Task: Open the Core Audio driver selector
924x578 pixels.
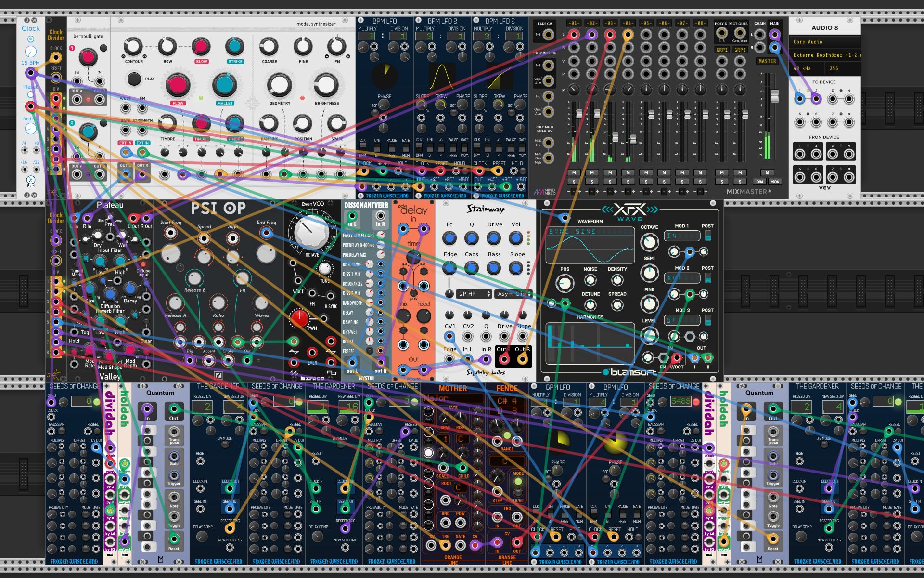Action: point(824,42)
